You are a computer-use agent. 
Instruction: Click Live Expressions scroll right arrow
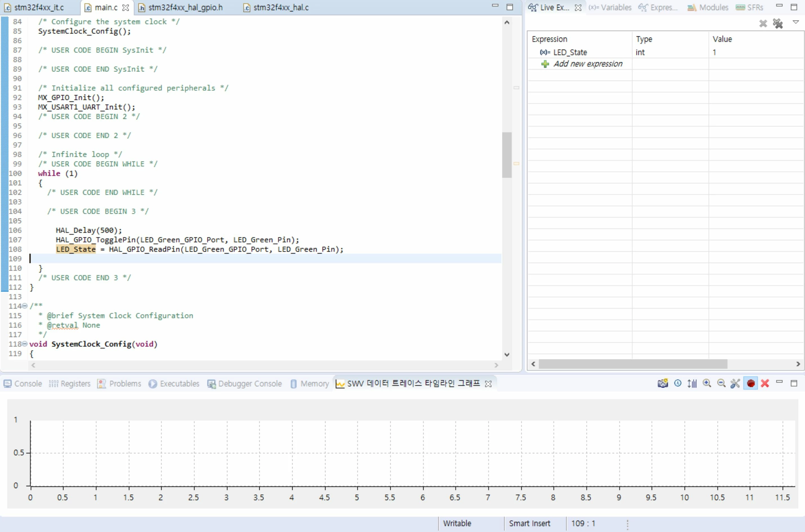(x=798, y=364)
